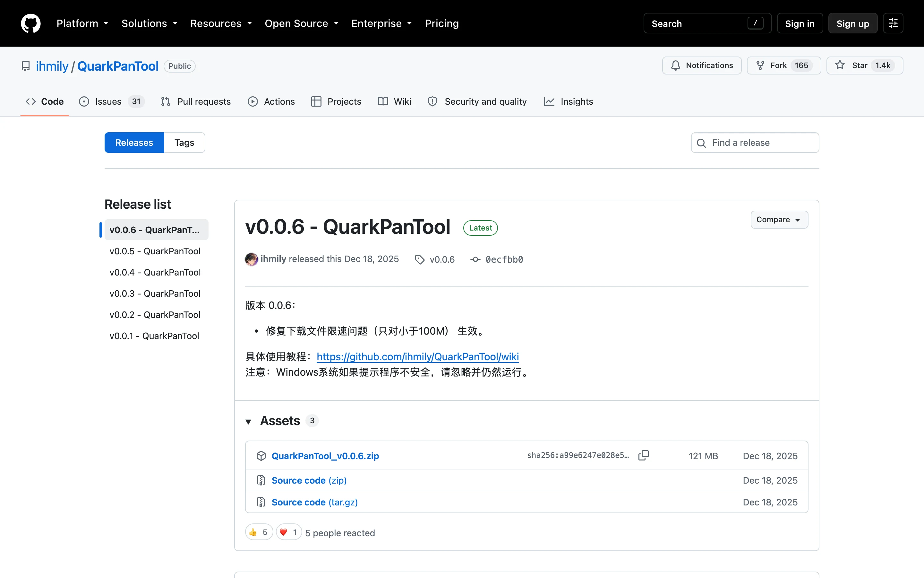Switch to the Tags view
This screenshot has height=578, width=924.
(x=184, y=143)
